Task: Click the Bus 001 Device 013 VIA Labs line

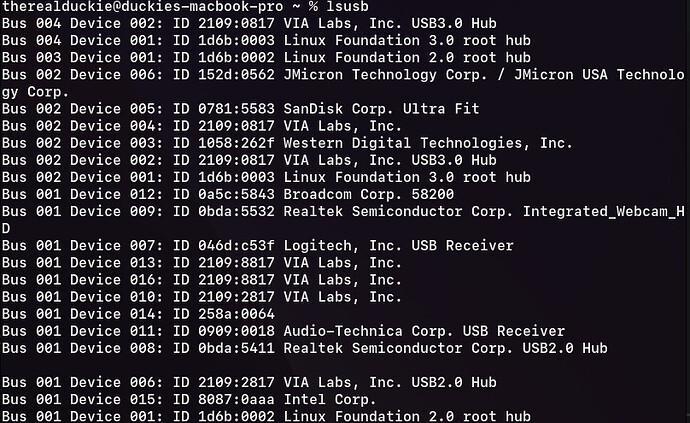Action: (202, 263)
